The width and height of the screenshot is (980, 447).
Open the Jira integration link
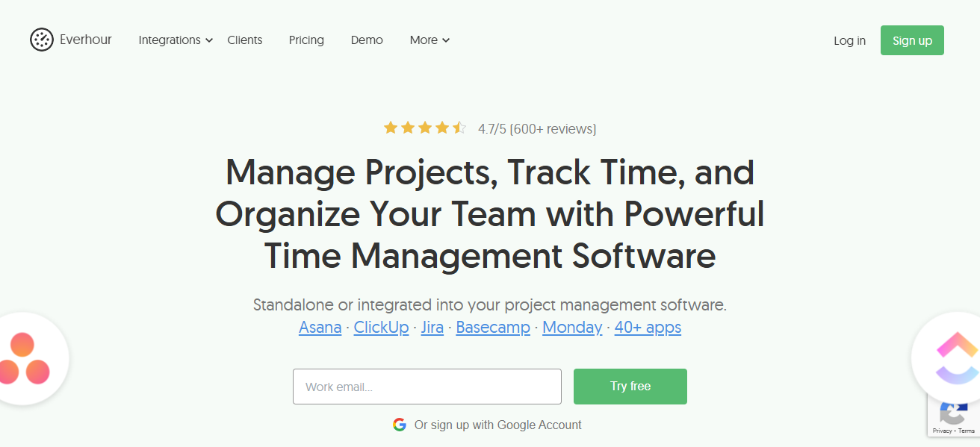tap(432, 327)
